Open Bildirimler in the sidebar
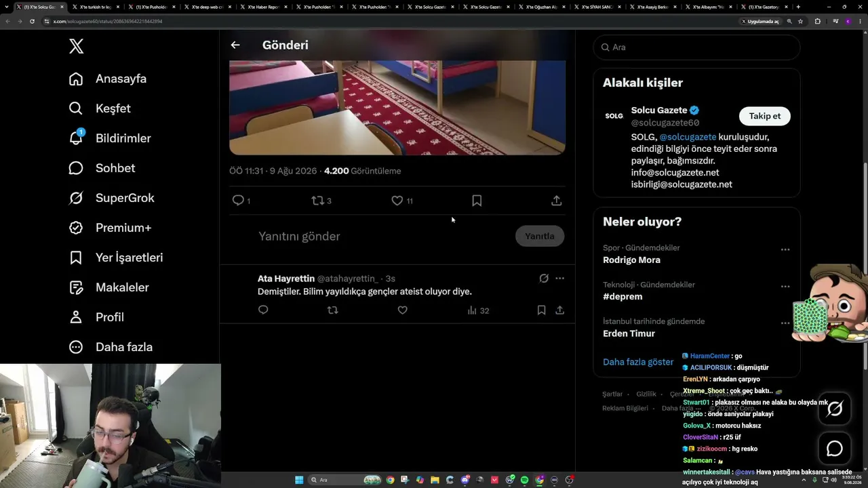The height and width of the screenshot is (488, 868). tap(110, 138)
